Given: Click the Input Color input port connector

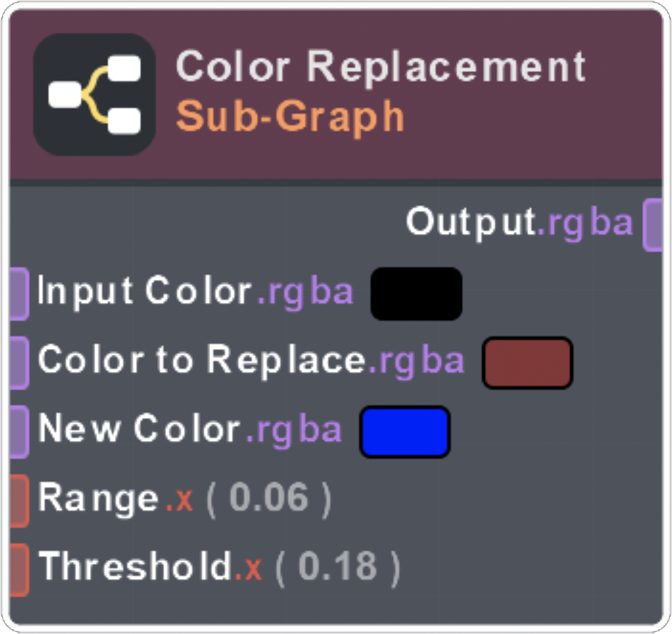Looking at the screenshot, I should tap(19, 293).
